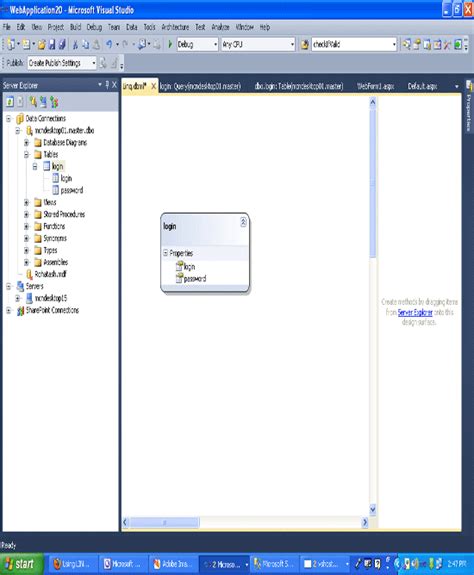Click the Redo arrow icon
Screen dimensions: 474x575
coord(125,45)
